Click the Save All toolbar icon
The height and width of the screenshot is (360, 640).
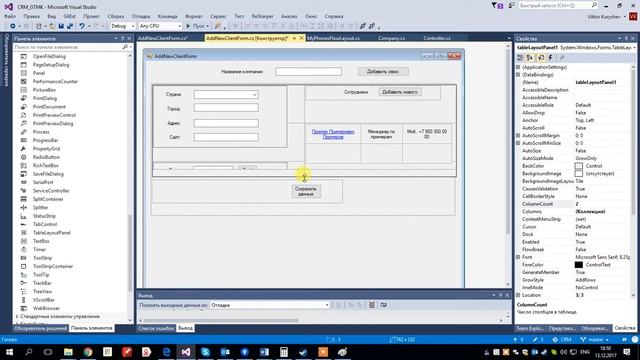pos(70,26)
